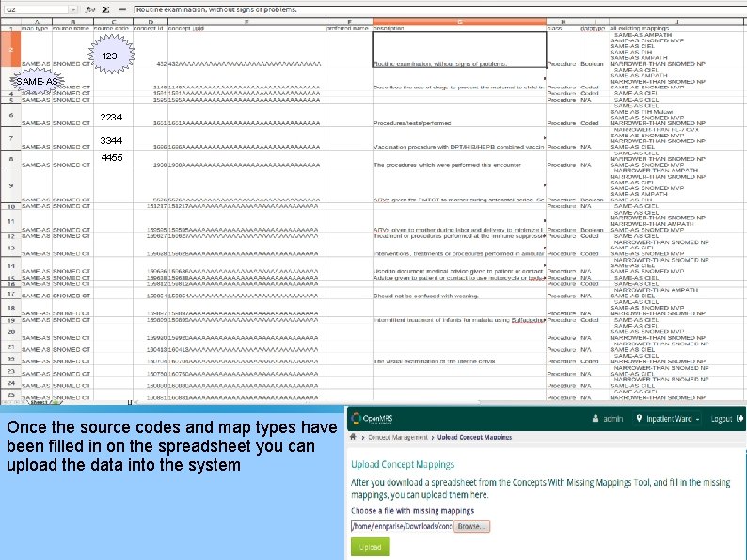Select row 20 header
This screenshot has height=560, width=747.
point(10,331)
